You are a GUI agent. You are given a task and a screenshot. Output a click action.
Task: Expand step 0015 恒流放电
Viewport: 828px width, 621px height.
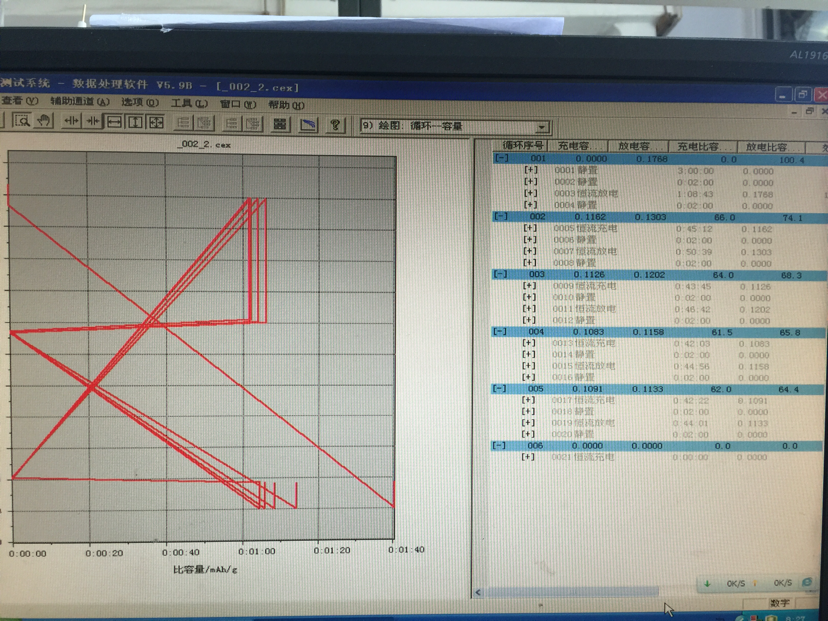[x=529, y=365]
